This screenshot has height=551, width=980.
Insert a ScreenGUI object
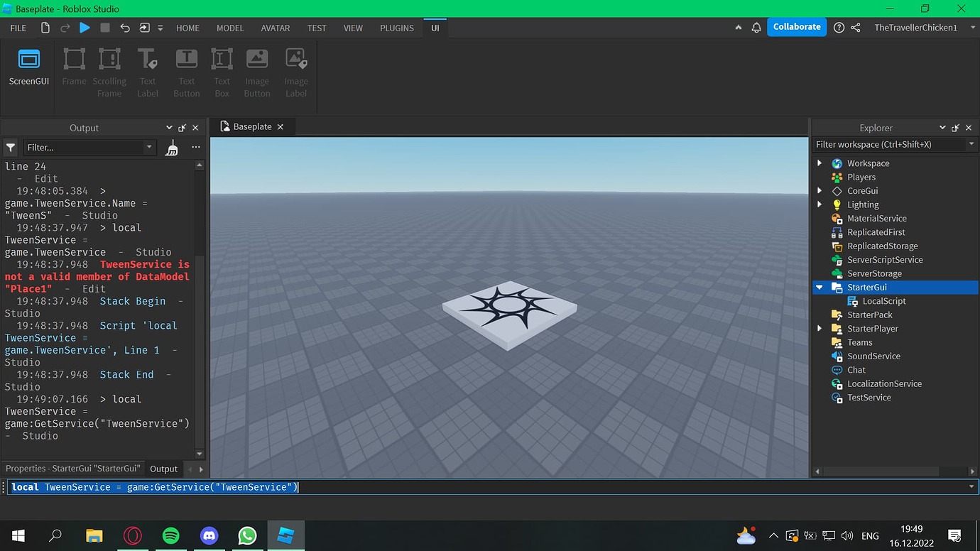[28, 67]
